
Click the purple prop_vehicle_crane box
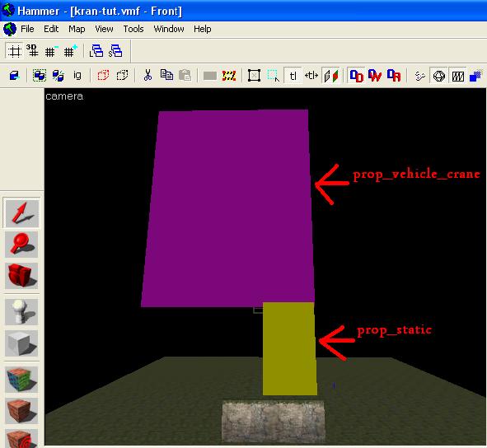(x=227, y=208)
